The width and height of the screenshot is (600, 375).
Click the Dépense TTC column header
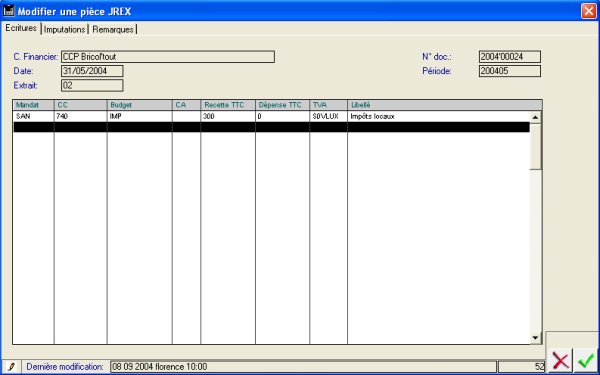tap(282, 105)
